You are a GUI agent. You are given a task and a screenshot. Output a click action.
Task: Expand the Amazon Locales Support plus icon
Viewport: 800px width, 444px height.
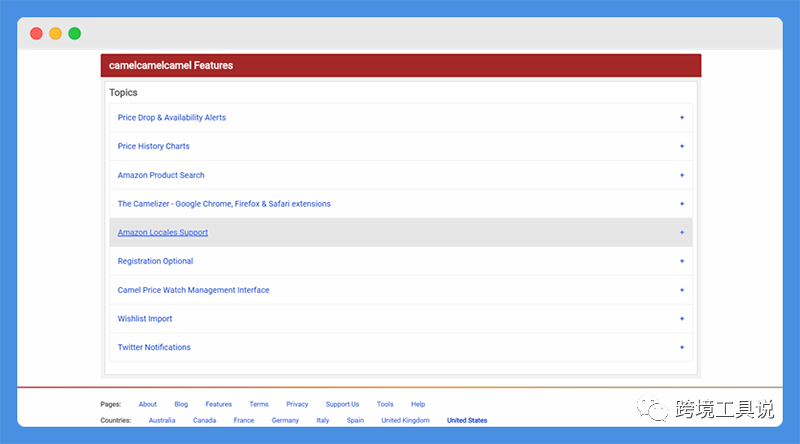pos(682,232)
